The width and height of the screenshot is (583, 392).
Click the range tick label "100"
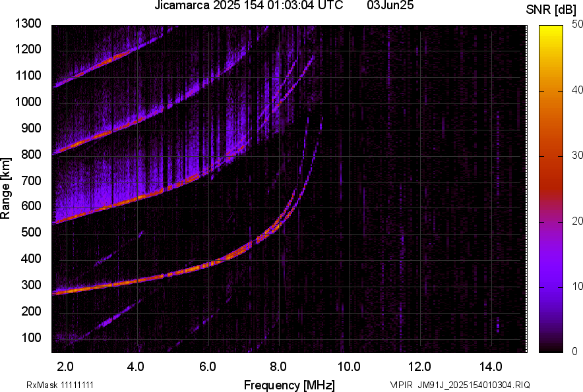(x=31, y=337)
